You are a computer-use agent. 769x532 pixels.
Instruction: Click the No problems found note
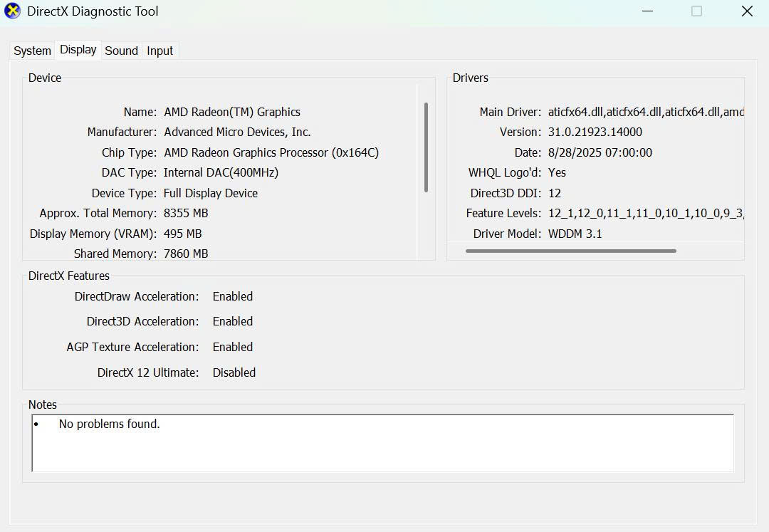(x=110, y=424)
